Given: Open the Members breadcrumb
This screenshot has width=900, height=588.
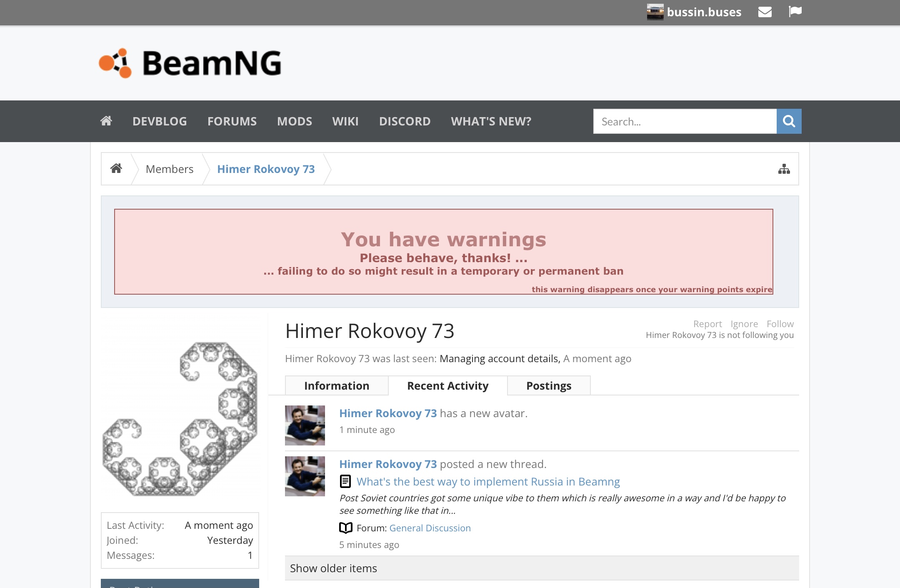Looking at the screenshot, I should click(170, 169).
